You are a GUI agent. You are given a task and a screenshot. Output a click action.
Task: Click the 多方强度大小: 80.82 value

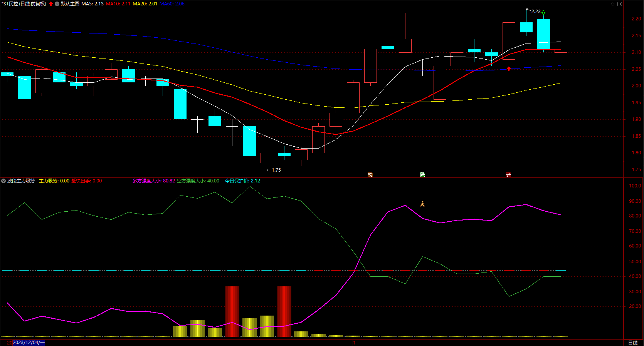pyautogui.click(x=154, y=181)
